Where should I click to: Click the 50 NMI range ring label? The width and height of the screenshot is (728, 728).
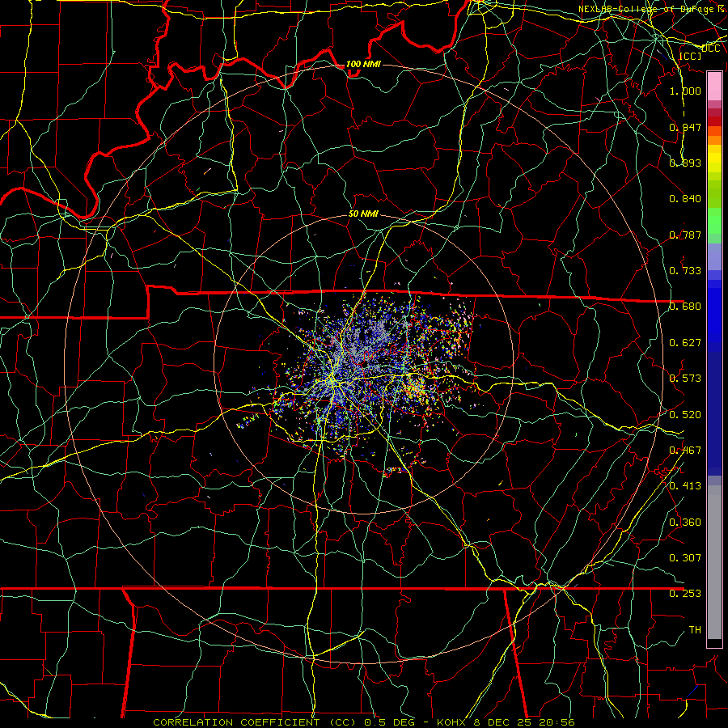(x=363, y=214)
